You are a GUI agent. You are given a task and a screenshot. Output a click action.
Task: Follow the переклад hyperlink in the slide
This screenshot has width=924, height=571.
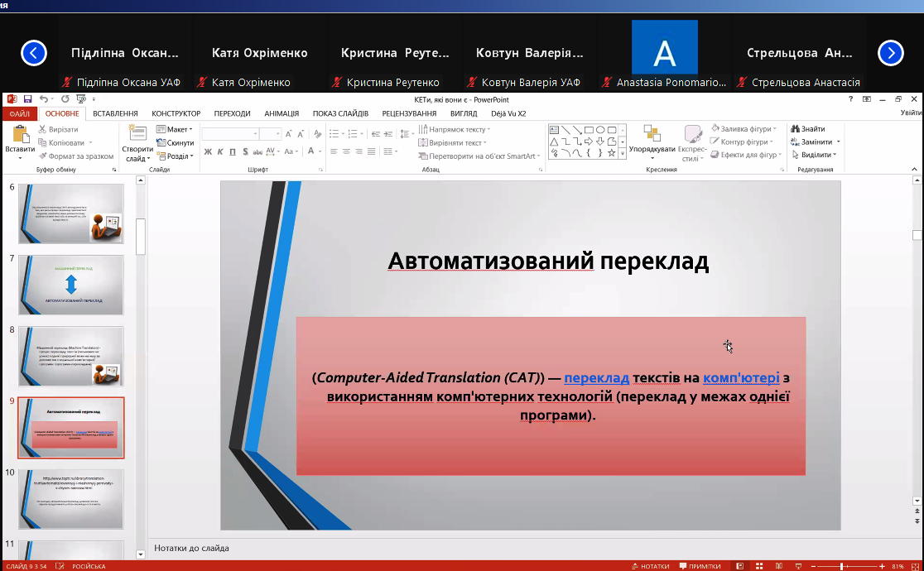coord(596,378)
